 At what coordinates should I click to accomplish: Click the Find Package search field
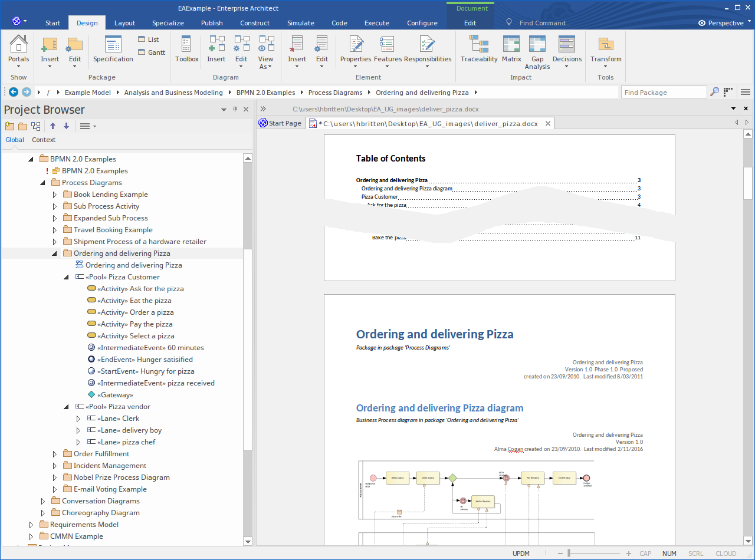pos(663,93)
